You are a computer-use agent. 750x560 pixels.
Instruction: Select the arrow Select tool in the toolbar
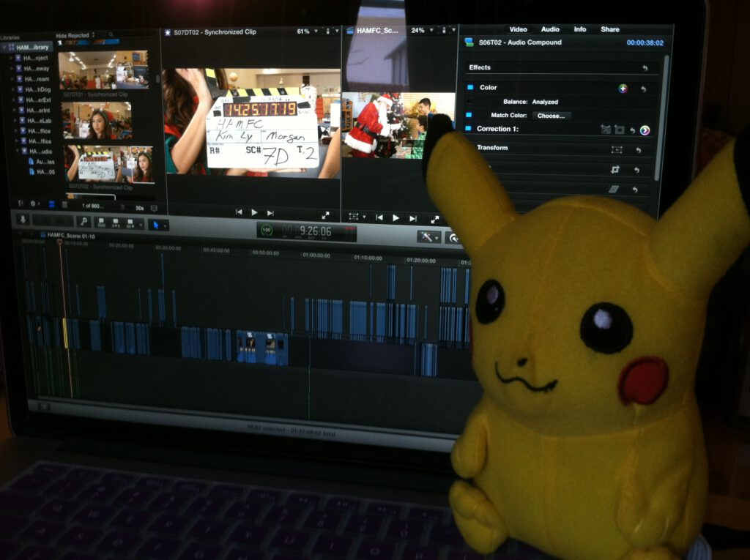coord(155,225)
